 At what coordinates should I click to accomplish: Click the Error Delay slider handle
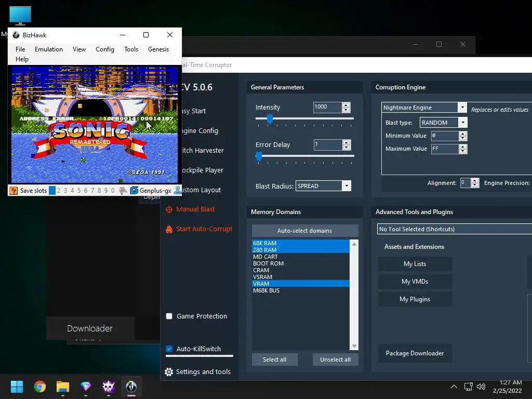click(x=259, y=156)
